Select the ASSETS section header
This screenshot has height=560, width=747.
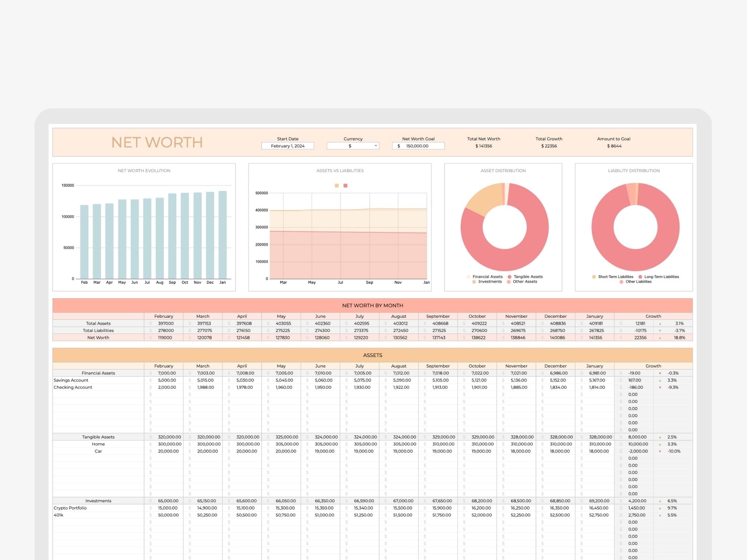372,355
